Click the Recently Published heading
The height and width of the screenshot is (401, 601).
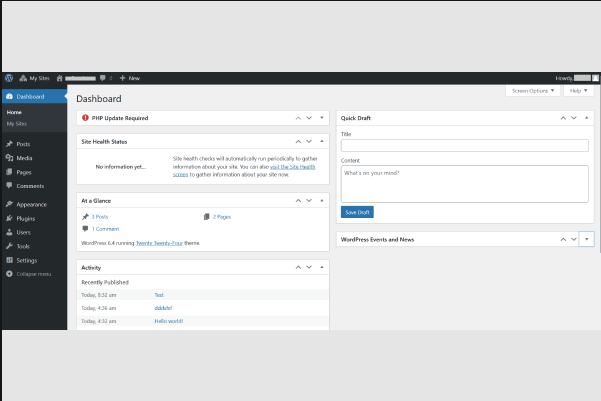105,282
